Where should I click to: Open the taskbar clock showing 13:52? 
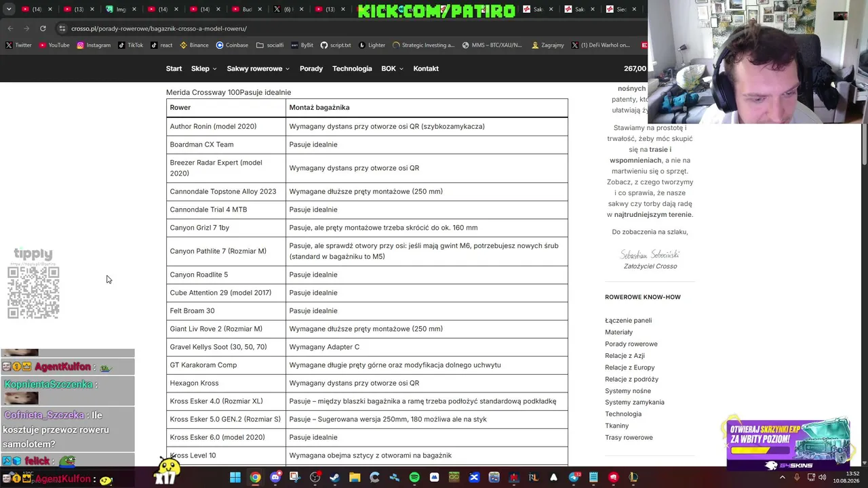pos(846,477)
